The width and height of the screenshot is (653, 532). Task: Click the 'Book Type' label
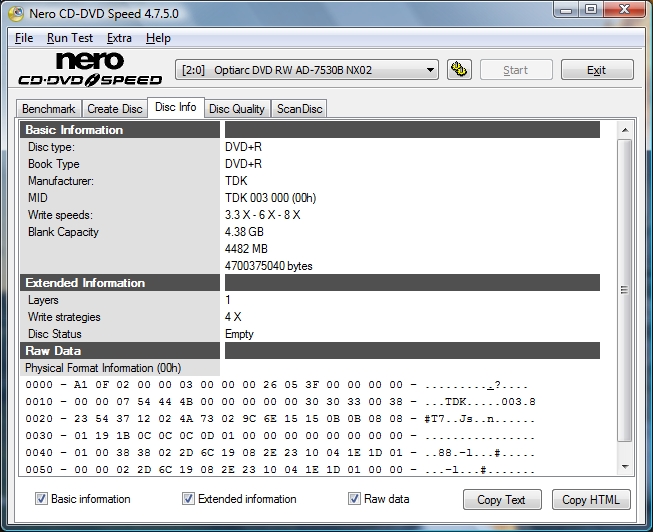54,164
